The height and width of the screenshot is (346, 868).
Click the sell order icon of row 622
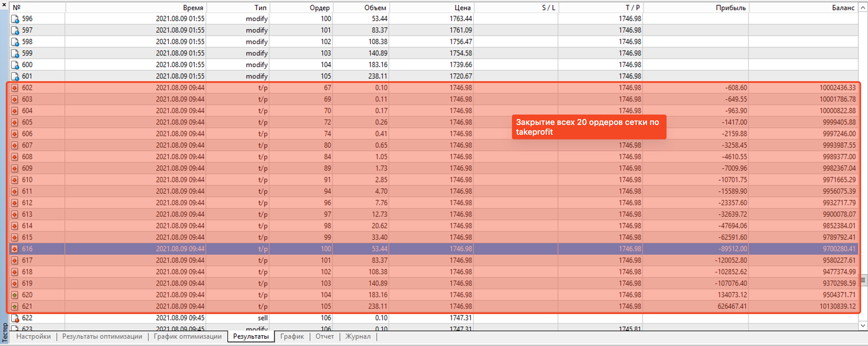(x=15, y=318)
